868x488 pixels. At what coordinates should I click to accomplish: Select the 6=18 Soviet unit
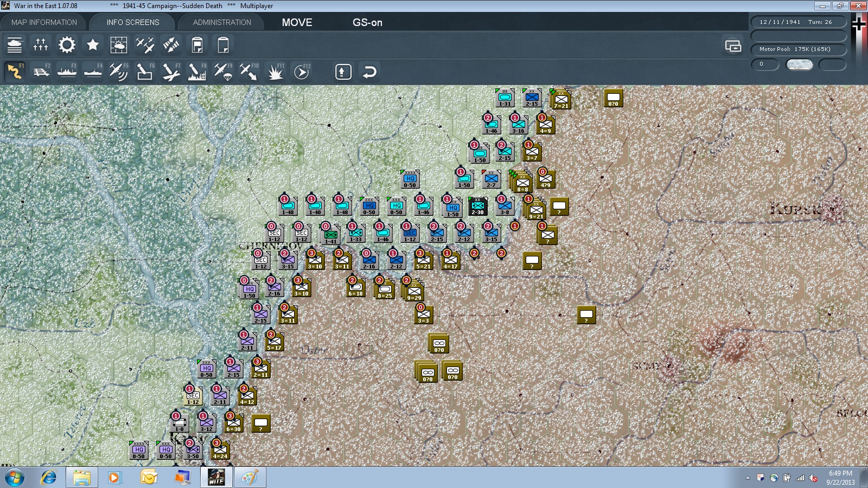click(x=356, y=287)
